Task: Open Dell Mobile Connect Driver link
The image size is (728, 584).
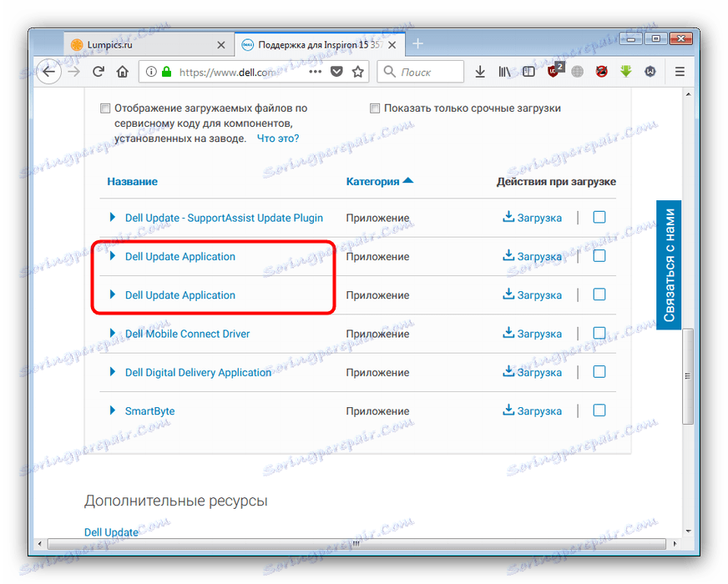Action: tap(188, 334)
